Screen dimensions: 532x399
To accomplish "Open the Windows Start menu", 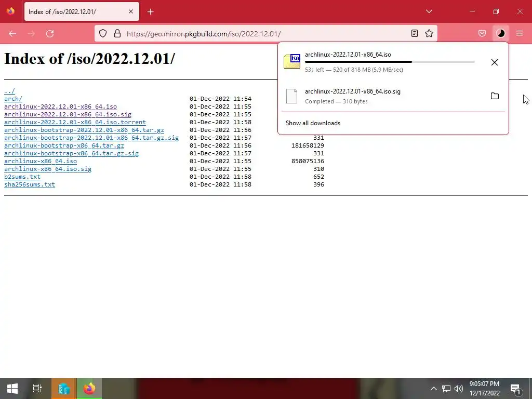I will pos(12,389).
